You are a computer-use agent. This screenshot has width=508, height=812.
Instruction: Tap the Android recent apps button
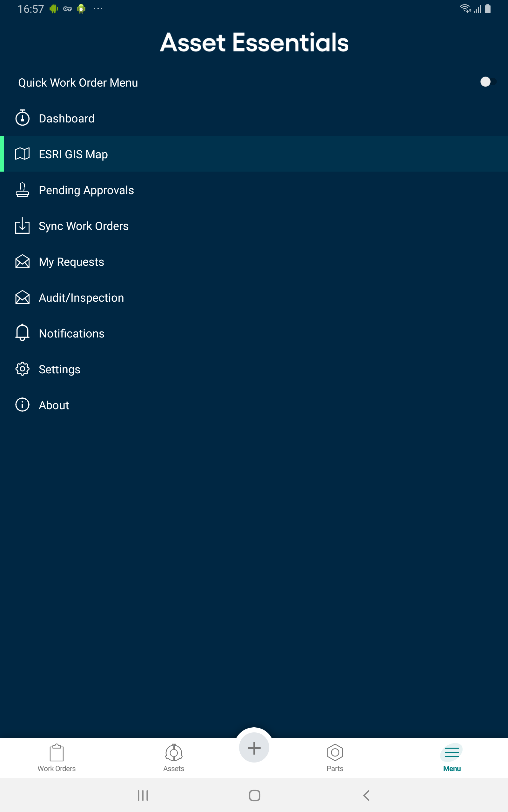click(143, 795)
